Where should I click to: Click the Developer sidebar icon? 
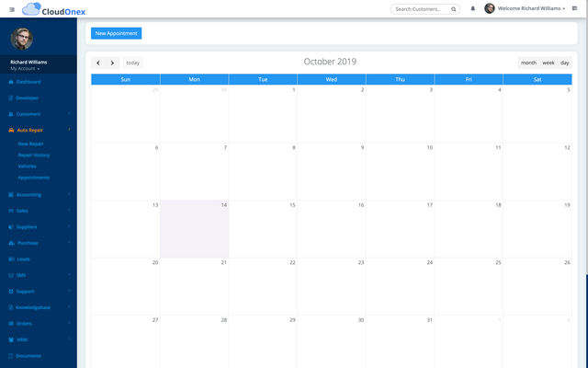(11, 98)
